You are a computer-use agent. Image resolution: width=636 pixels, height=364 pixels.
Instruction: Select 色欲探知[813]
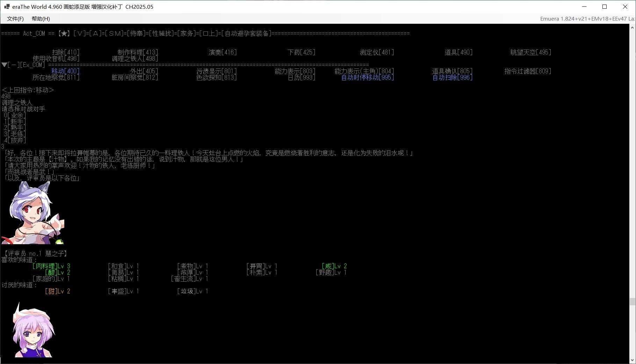tap(217, 78)
